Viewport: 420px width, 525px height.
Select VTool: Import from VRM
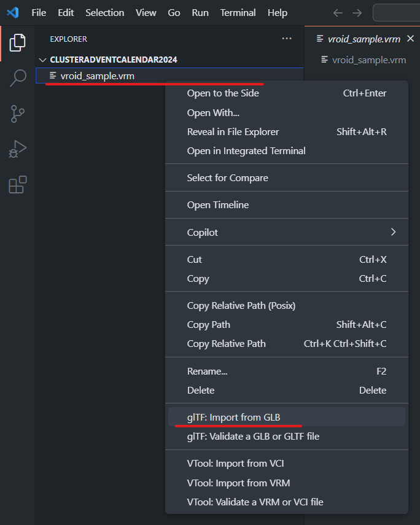click(238, 483)
